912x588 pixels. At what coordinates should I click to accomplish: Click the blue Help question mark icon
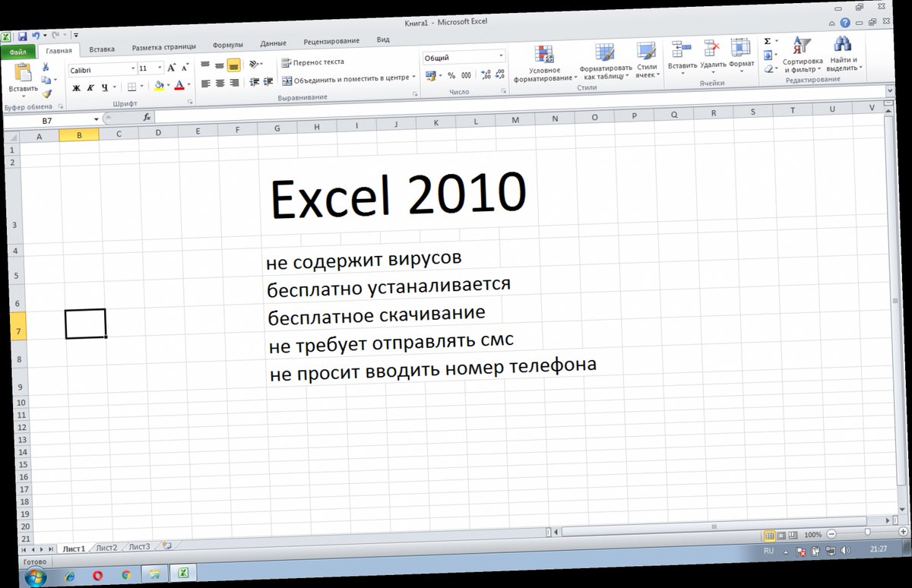tap(845, 23)
